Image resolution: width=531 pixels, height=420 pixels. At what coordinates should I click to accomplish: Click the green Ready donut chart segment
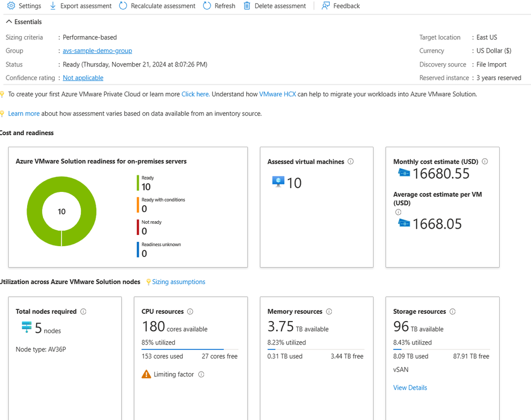pyautogui.click(x=89, y=212)
